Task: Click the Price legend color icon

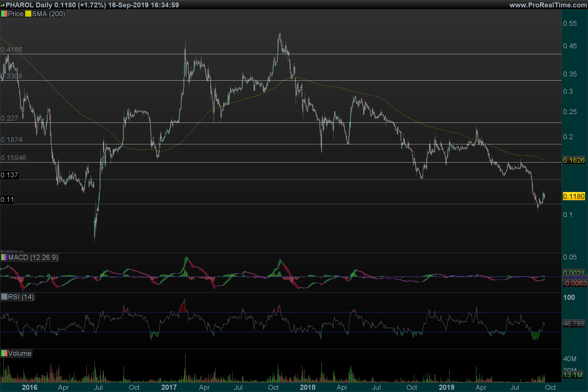Action: point(4,14)
